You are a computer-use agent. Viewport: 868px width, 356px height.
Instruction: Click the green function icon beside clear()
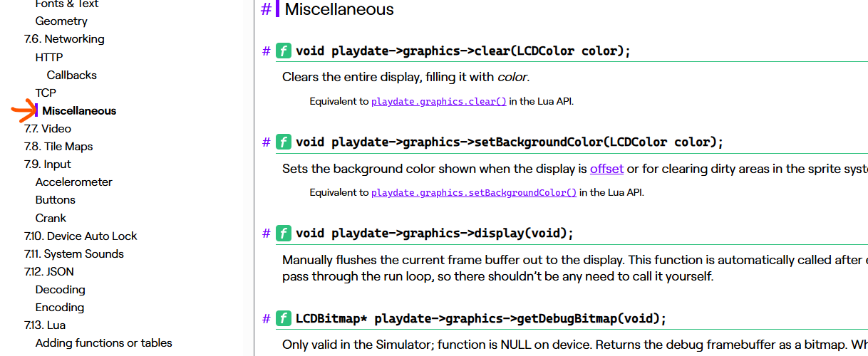(284, 51)
